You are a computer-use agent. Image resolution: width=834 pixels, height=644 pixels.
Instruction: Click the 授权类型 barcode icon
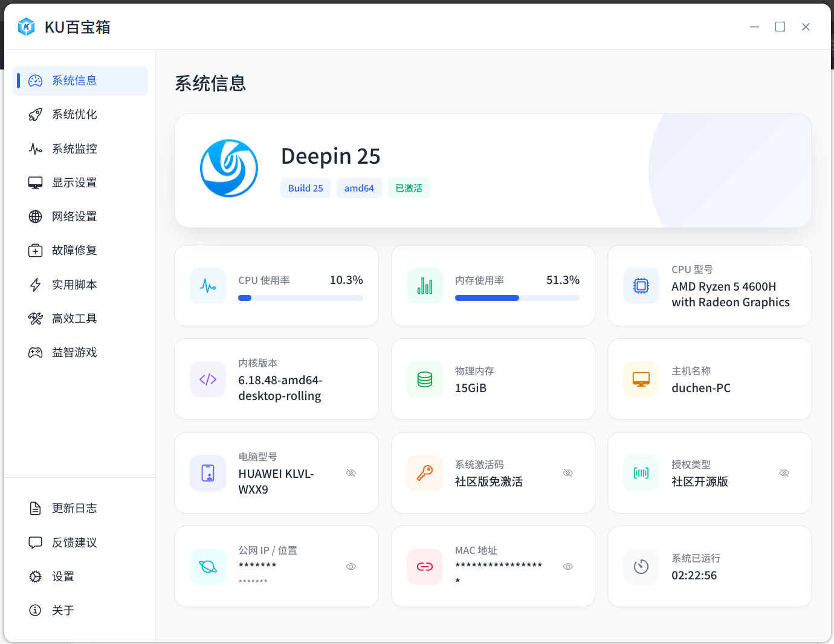pos(641,473)
